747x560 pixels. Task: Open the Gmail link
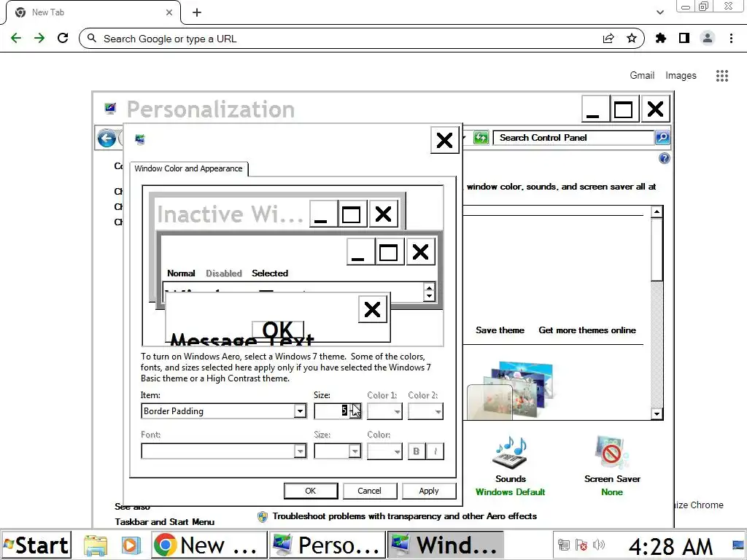pos(642,75)
